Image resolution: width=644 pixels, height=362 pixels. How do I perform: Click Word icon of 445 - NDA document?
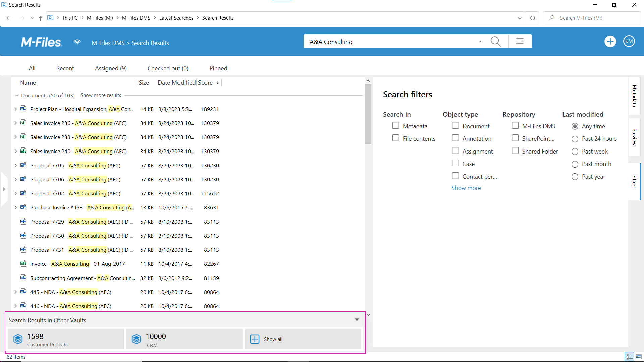23,292
